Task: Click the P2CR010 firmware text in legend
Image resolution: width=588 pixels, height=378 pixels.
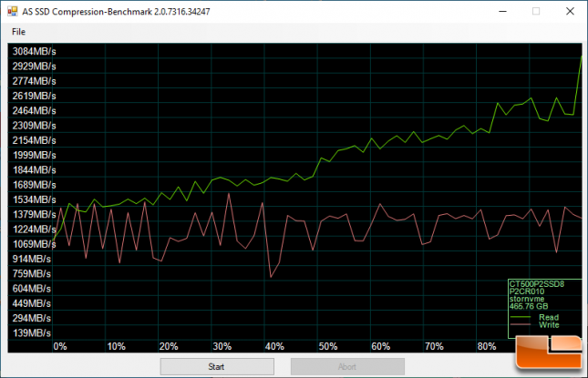Action: click(x=527, y=291)
